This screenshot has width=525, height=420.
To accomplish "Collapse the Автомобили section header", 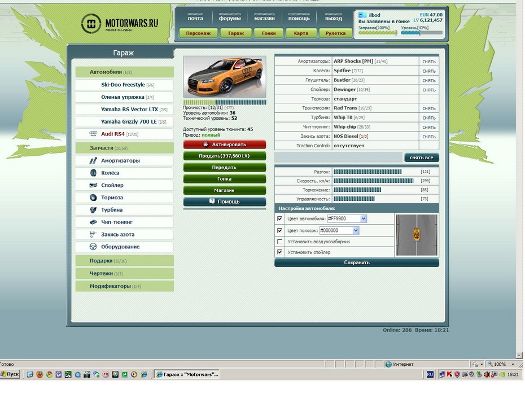I will click(x=125, y=72).
